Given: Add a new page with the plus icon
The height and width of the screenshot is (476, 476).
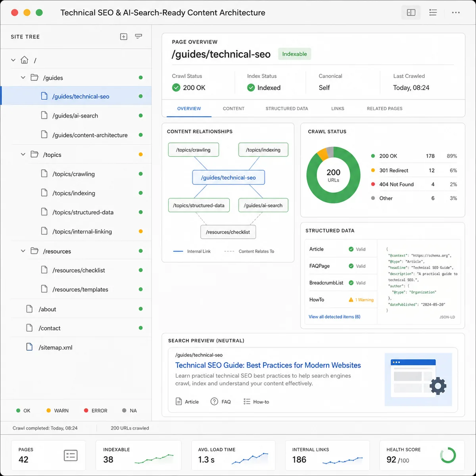Looking at the screenshot, I should click(x=124, y=36).
